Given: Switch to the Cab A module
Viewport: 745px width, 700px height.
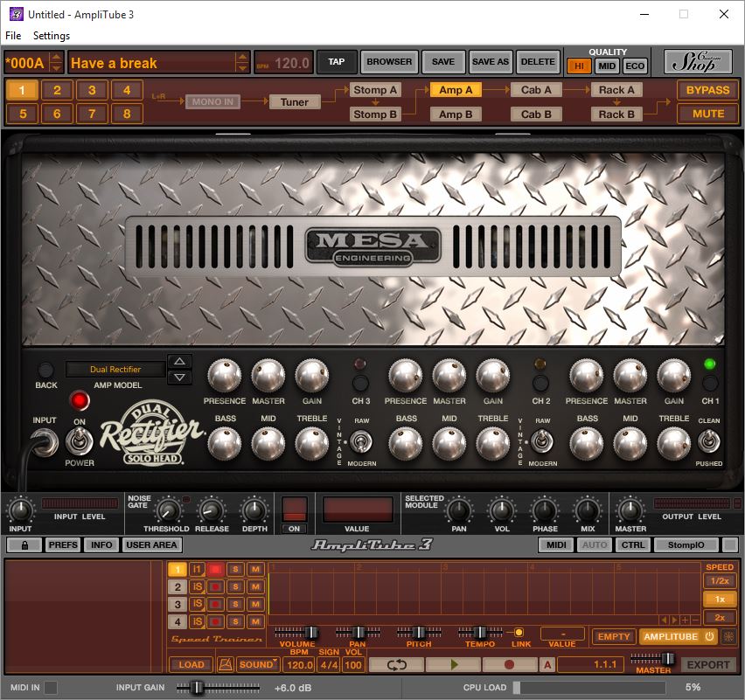Looking at the screenshot, I should [x=536, y=90].
